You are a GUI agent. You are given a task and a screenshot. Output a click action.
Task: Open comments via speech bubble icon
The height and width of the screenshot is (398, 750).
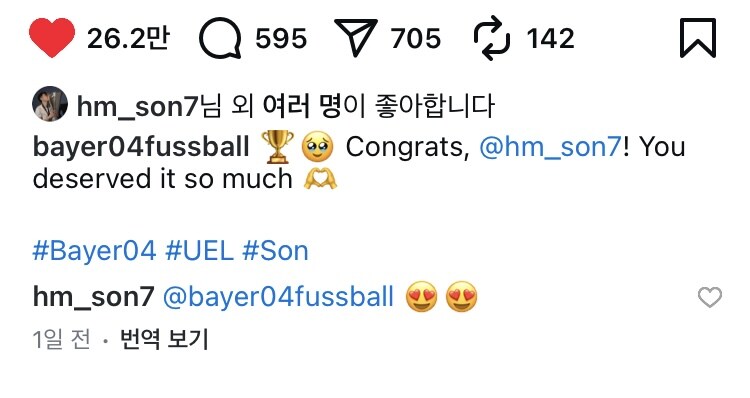[220, 38]
